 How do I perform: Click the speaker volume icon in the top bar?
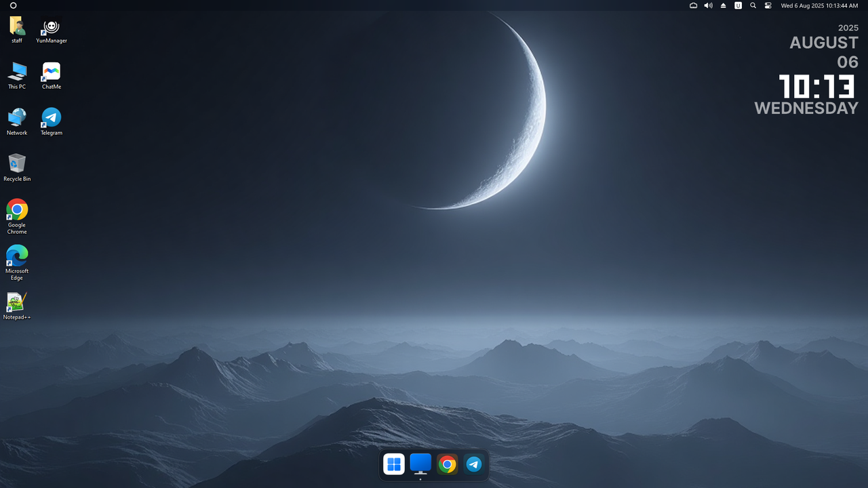click(x=708, y=5)
